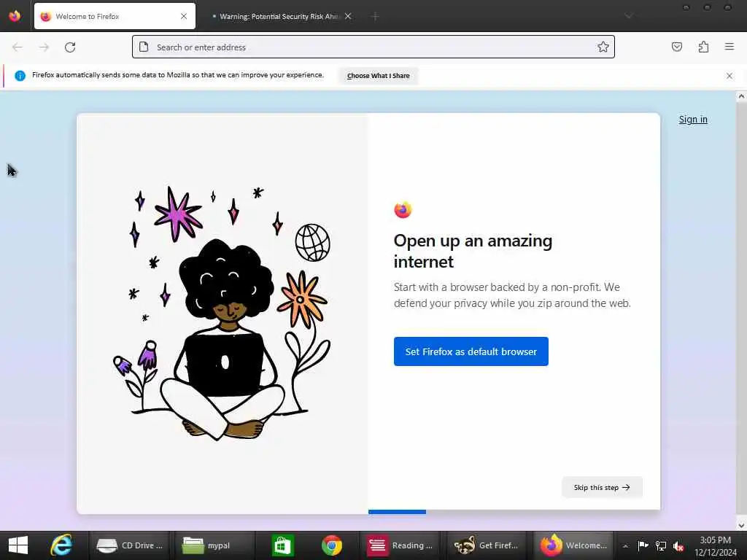Viewport: 747px width, 560px height.
Task: Dismiss the data sharing notification bar
Action: click(729, 76)
